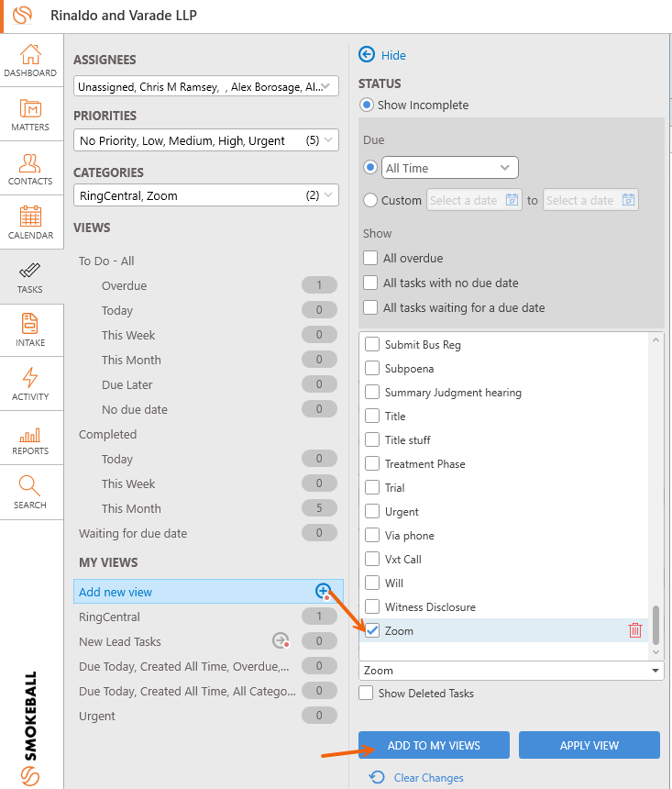
Task: Check All tasks with no due date
Action: click(370, 283)
